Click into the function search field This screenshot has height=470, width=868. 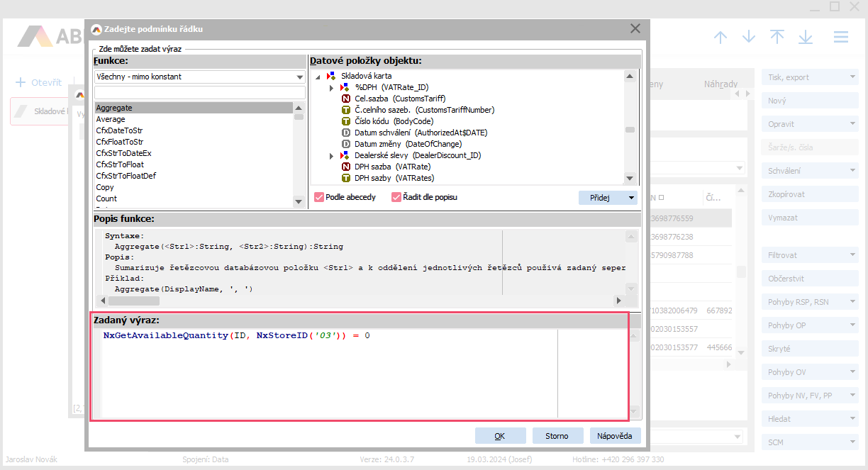pyautogui.click(x=200, y=93)
